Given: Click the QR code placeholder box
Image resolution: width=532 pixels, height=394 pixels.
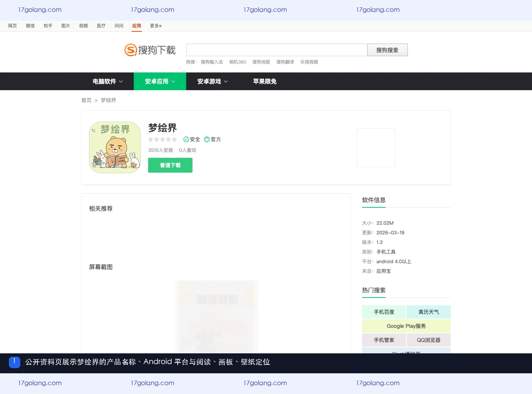Looking at the screenshot, I should 376,147.
